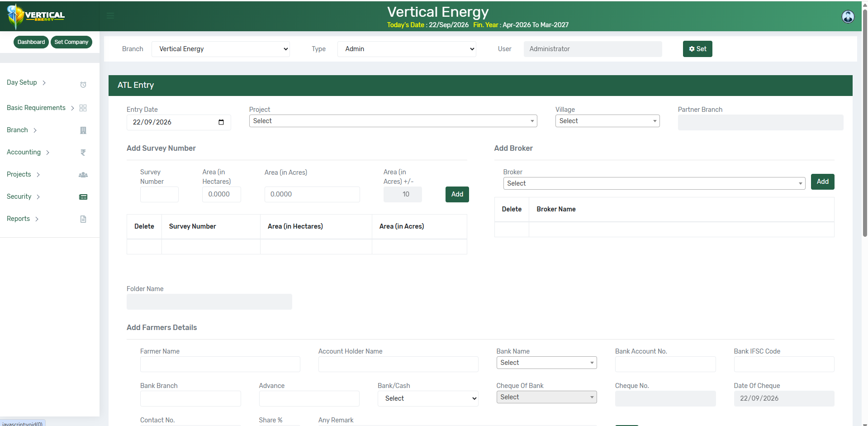Toggle the hamburger sidebar menu
868x426 pixels.
pyautogui.click(x=110, y=16)
